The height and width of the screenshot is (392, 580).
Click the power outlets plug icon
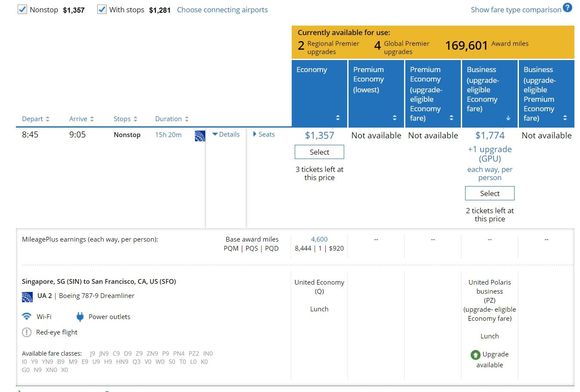(80, 317)
